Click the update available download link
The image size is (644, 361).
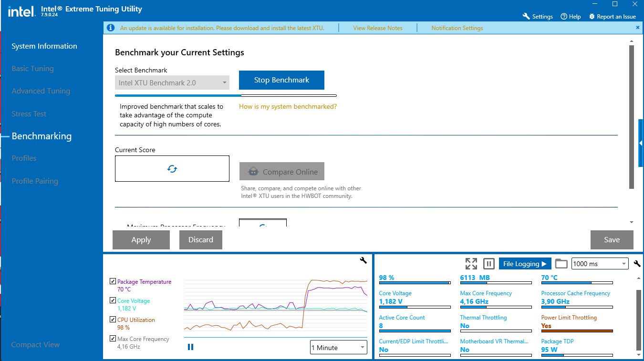pyautogui.click(x=222, y=28)
